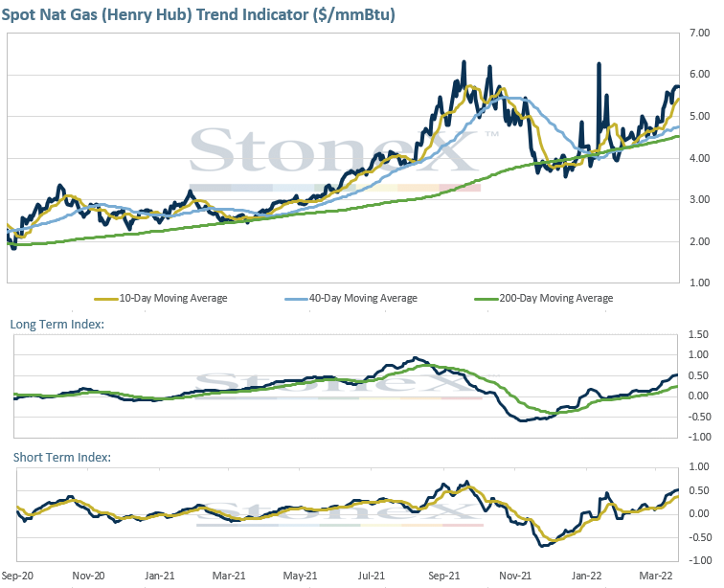Click the Short Term Index trough near Dec-21

pos(543,546)
